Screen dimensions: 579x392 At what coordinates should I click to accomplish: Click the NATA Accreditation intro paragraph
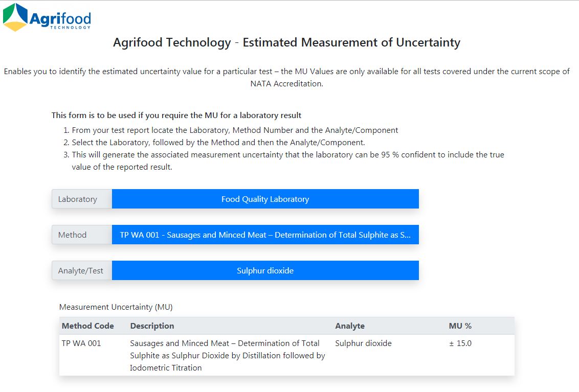click(x=286, y=77)
